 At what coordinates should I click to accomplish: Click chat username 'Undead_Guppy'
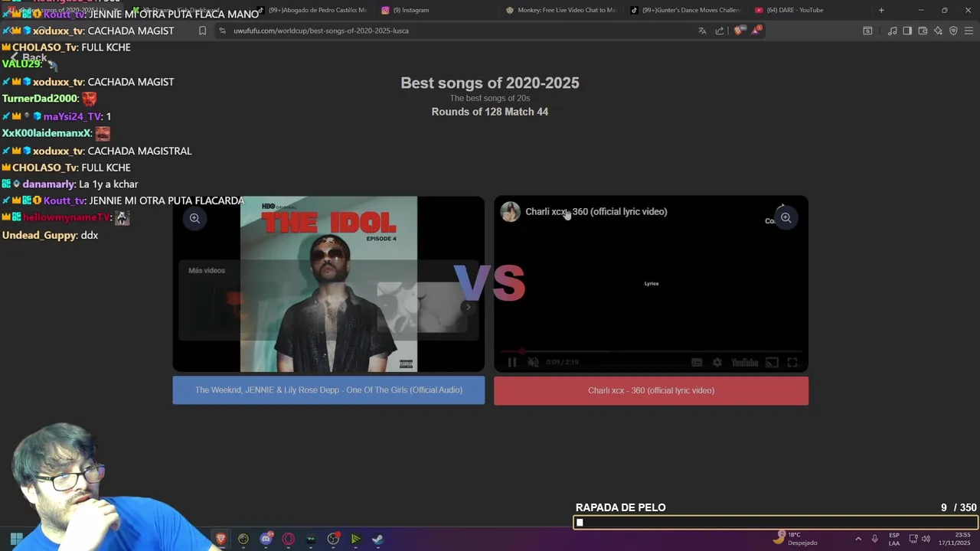click(x=39, y=236)
